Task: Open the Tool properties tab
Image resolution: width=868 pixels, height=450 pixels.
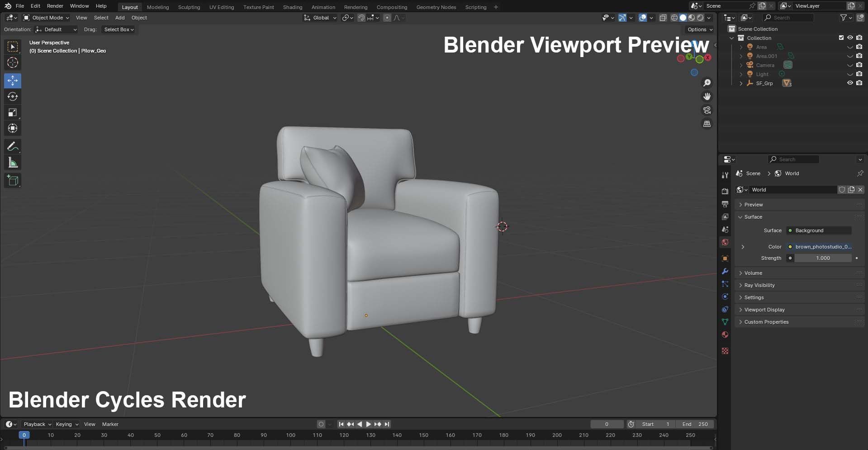Action: tap(725, 175)
